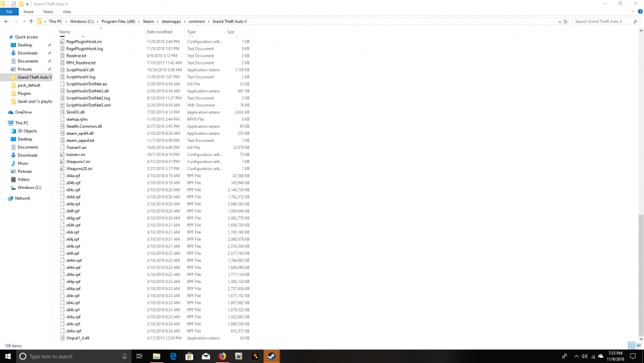Open the pinned Desktop under Quick access

coord(24,44)
